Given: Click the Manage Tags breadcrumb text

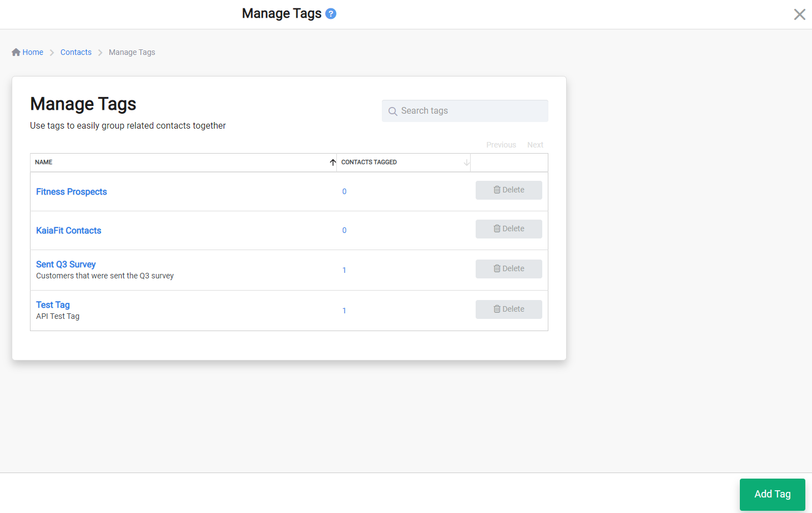Looking at the screenshot, I should coord(132,52).
